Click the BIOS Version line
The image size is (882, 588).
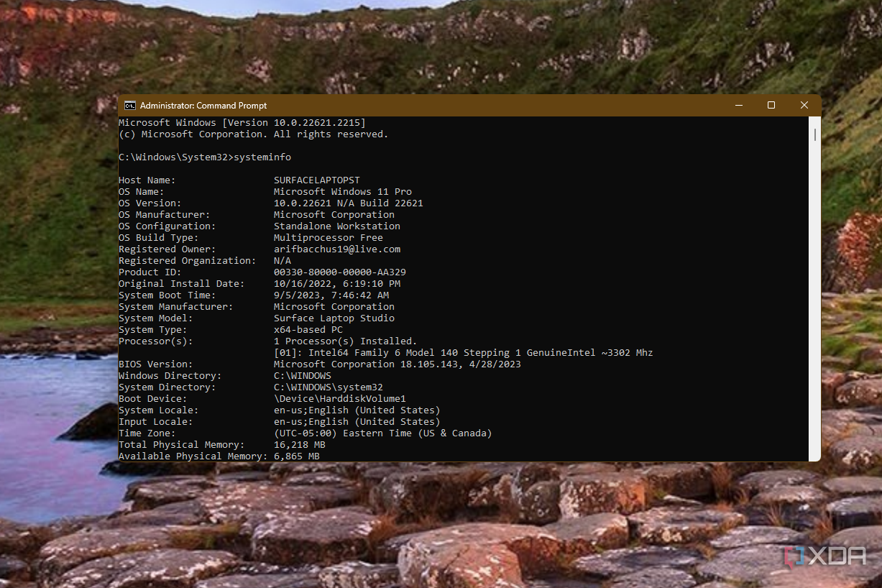pyautogui.click(x=320, y=364)
